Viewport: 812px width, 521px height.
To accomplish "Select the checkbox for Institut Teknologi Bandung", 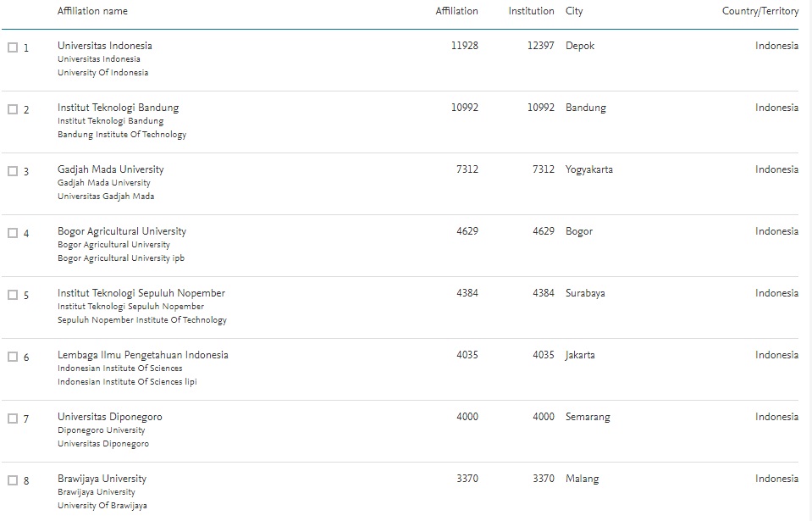I will [x=12, y=108].
